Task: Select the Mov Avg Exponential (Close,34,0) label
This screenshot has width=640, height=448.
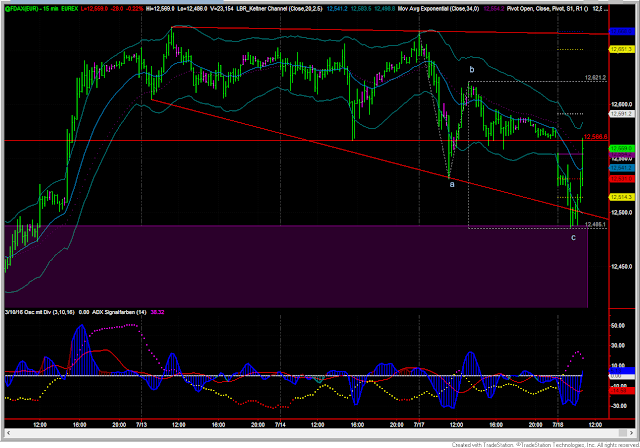Action: point(438,9)
